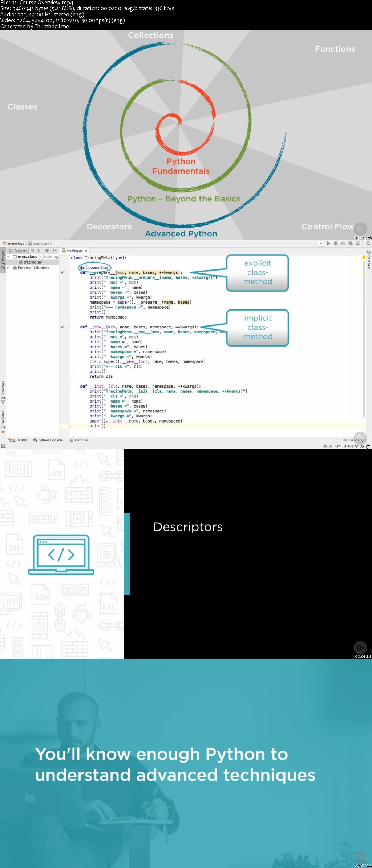Click the project settings gear icon
Screen dimensions: 372x868
pyautogui.click(x=47, y=251)
